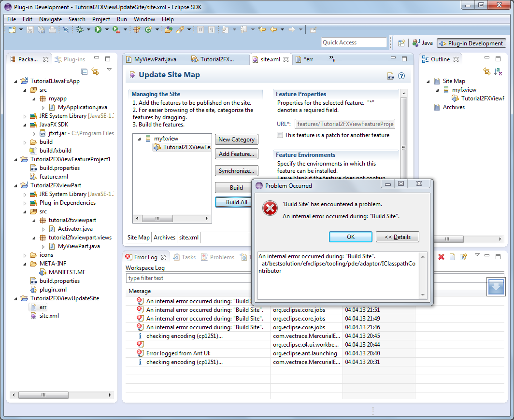Screen dimensions: 514x420
Task: Open the Tasks view tab
Action: click(185, 257)
